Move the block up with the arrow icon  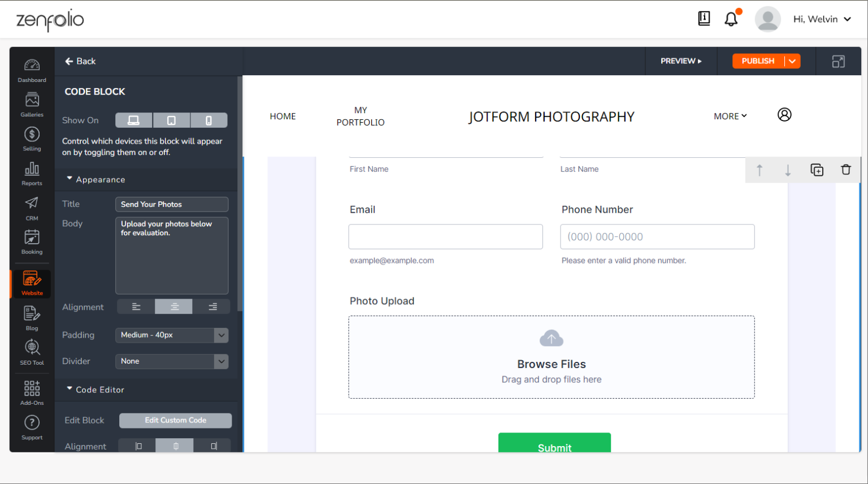tap(759, 170)
